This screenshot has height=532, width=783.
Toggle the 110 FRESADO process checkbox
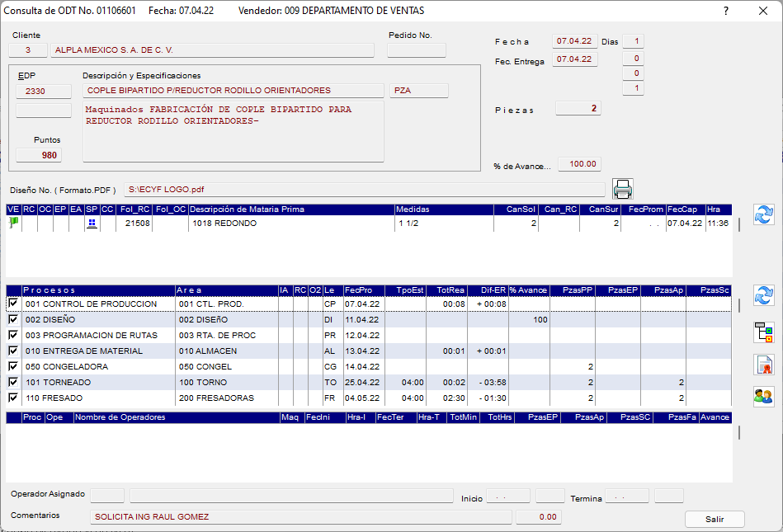(12, 398)
